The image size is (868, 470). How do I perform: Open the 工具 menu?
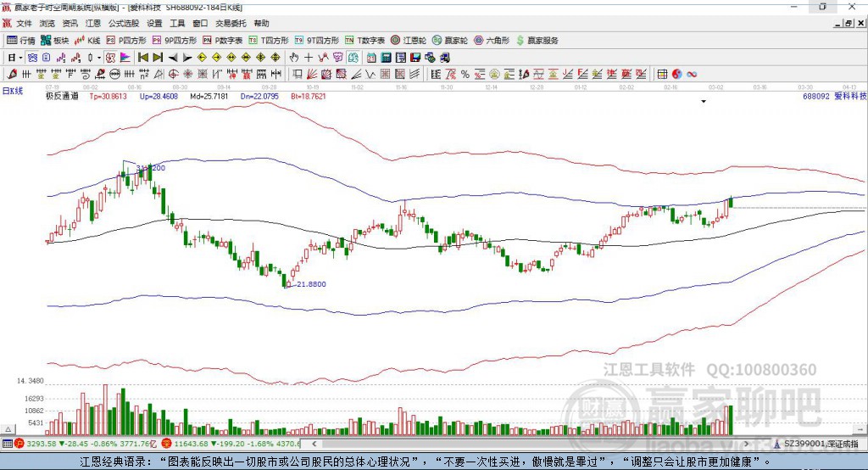(x=177, y=23)
